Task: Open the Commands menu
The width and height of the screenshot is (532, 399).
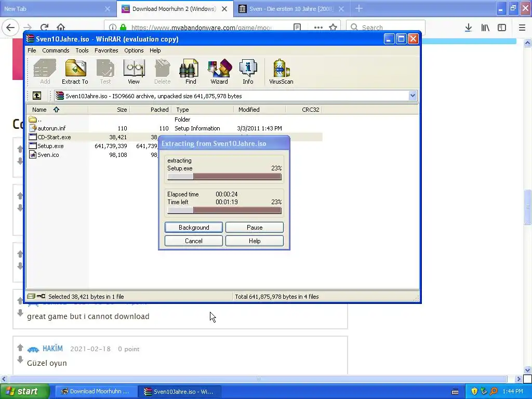Action: pyautogui.click(x=56, y=50)
